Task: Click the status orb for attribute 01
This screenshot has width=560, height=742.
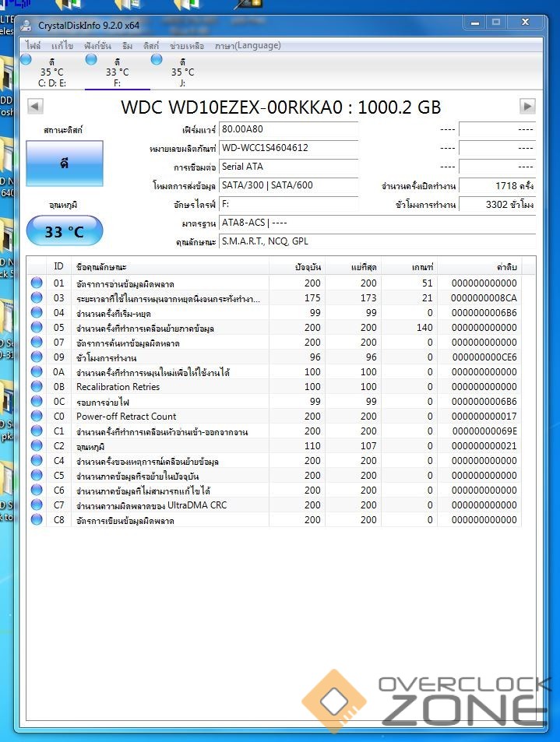Action: 37,283
